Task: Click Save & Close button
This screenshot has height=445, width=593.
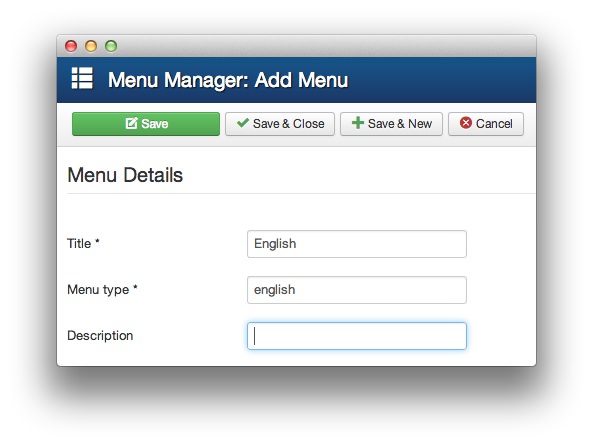Action: 280,124
